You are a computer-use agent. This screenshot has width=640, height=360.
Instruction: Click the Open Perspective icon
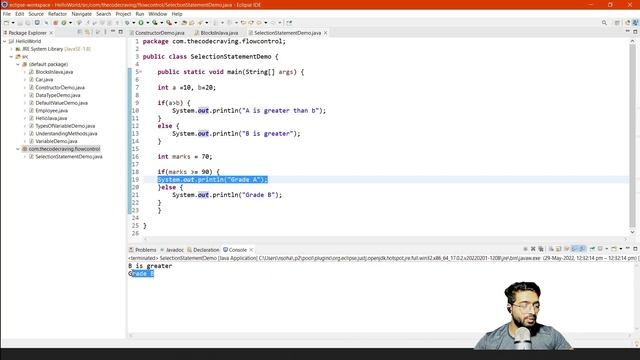(617, 23)
